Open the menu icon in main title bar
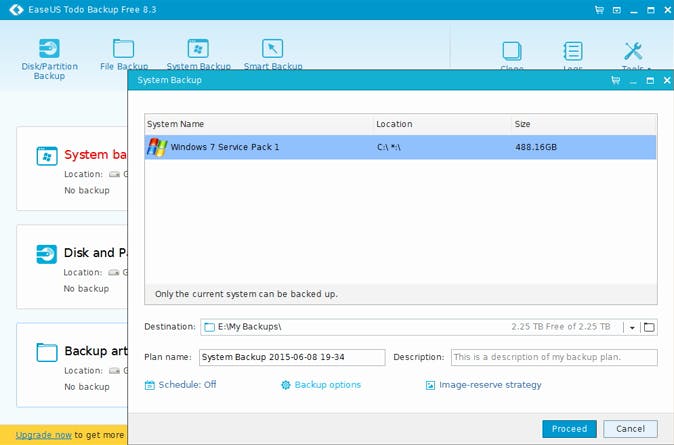The width and height of the screenshot is (674, 445). pyautogui.click(x=616, y=10)
